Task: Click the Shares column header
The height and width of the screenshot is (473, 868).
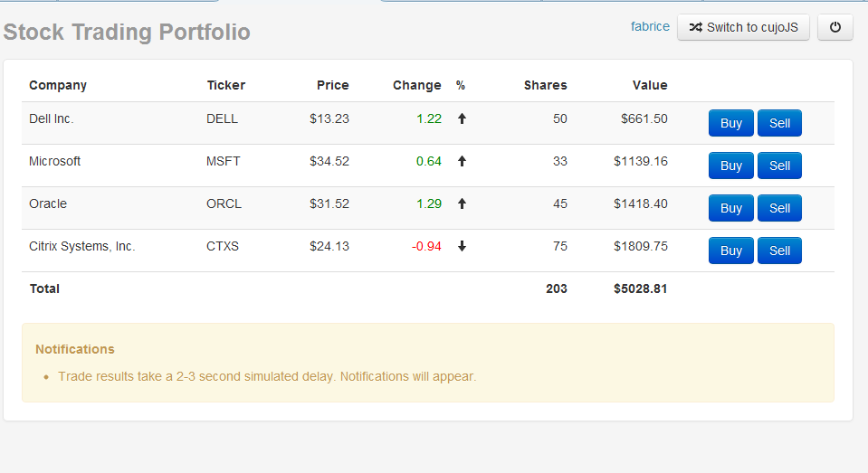Action: point(545,85)
